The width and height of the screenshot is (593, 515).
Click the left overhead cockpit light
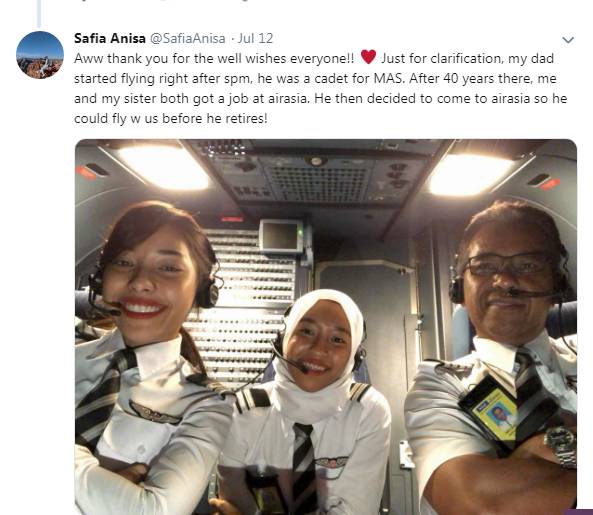(163, 167)
